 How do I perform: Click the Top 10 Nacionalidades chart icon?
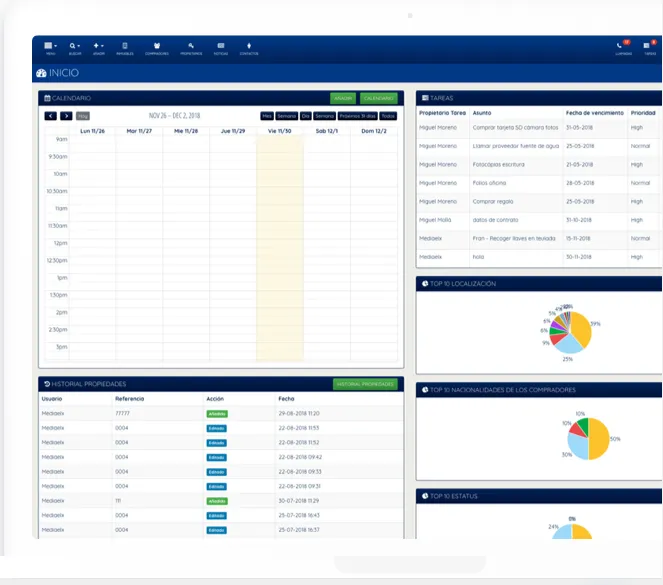[425, 390]
